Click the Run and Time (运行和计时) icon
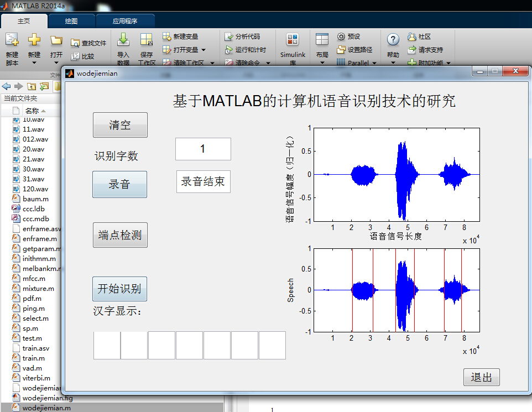532x412 pixels. [229, 50]
